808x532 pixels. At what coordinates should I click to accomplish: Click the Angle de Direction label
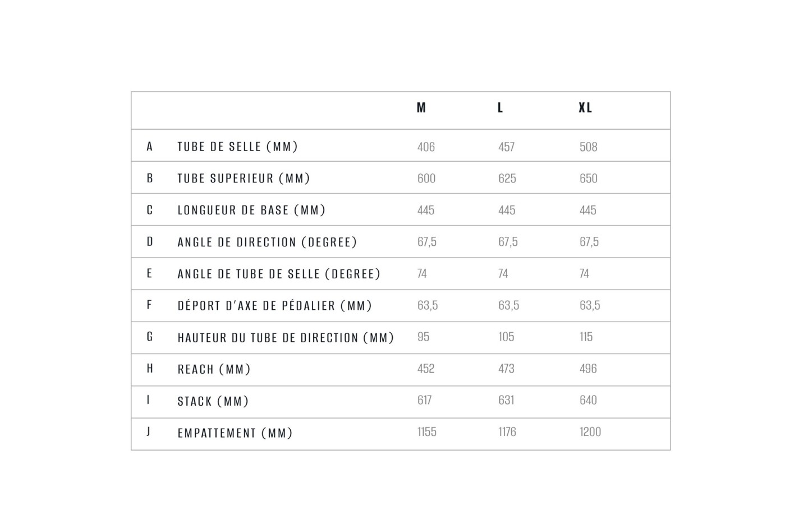(x=267, y=242)
